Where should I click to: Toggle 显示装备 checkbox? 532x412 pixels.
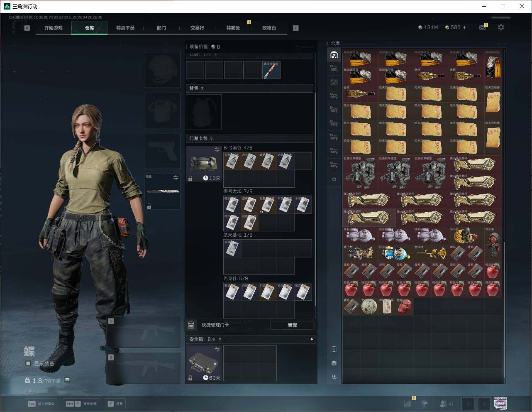click(28, 363)
